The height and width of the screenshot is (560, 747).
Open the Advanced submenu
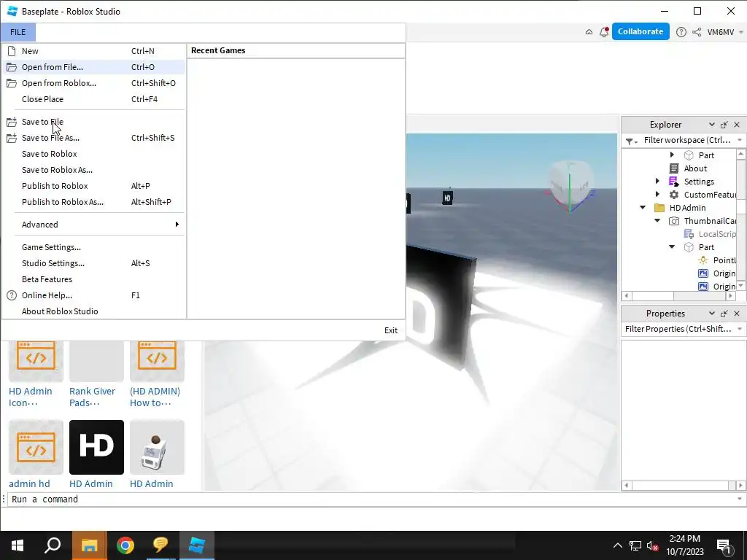click(x=93, y=225)
